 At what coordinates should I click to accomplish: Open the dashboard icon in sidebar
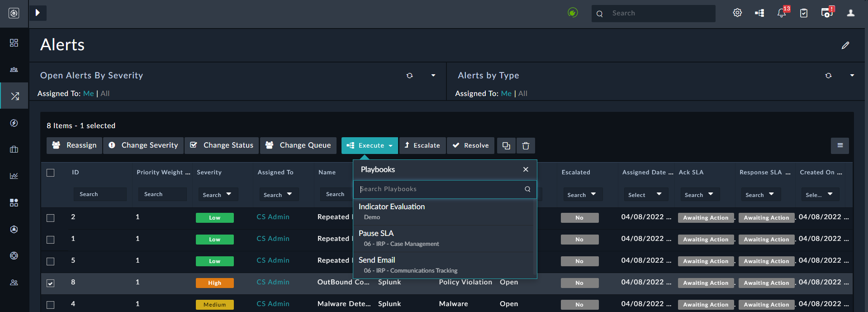pyautogui.click(x=14, y=43)
